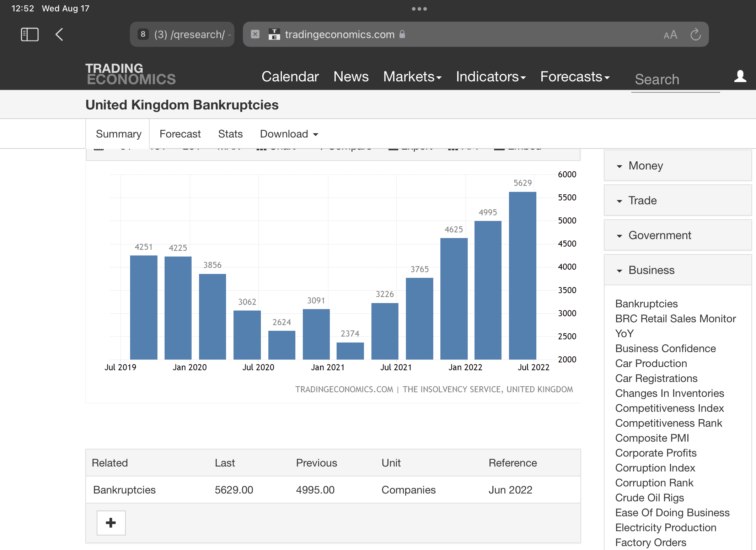Open the Car Registrations link

656,378
